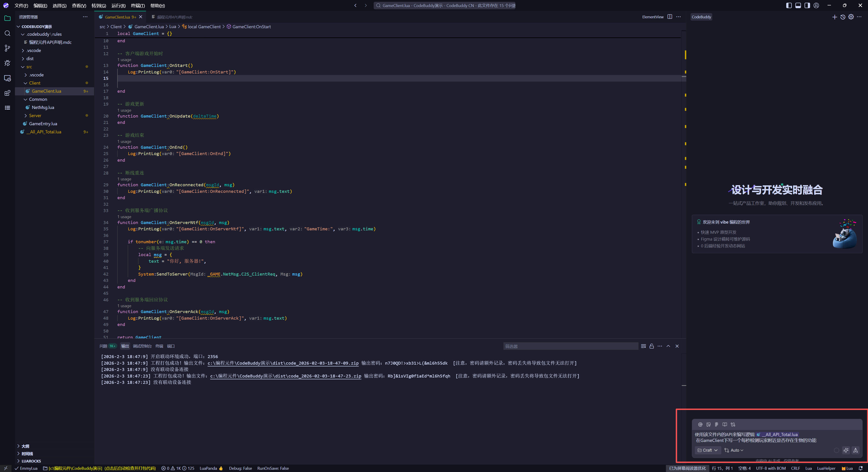Click the book knowledge icon in chat
The width and height of the screenshot is (868, 472).
pyautogui.click(x=724, y=425)
